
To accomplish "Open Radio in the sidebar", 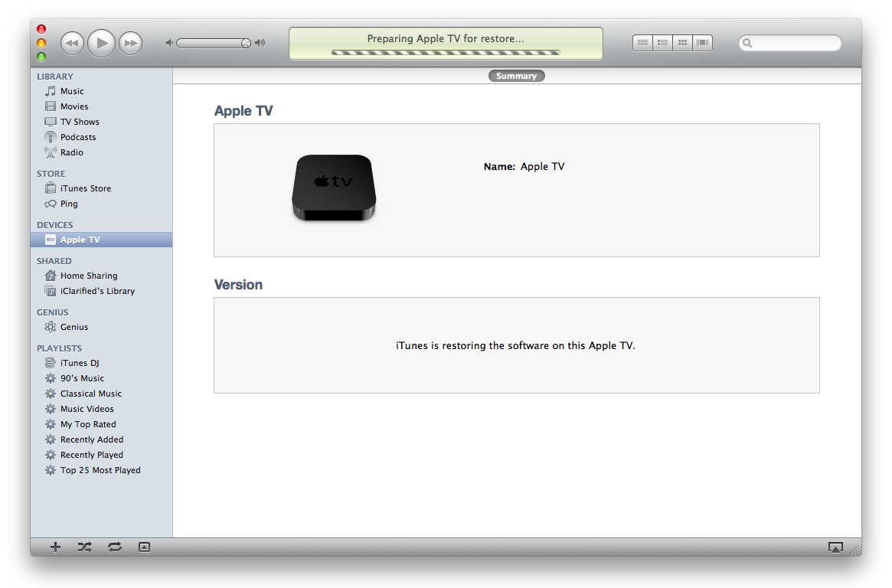I will [x=101, y=152].
